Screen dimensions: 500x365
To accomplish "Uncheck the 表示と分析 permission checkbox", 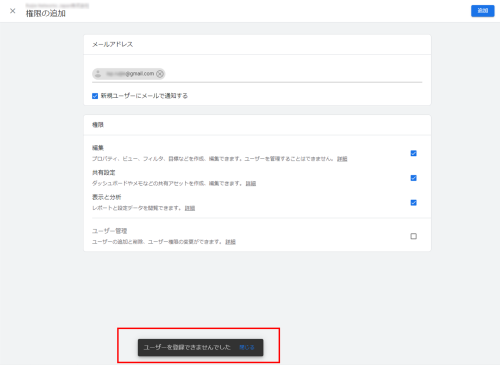I will click(413, 203).
